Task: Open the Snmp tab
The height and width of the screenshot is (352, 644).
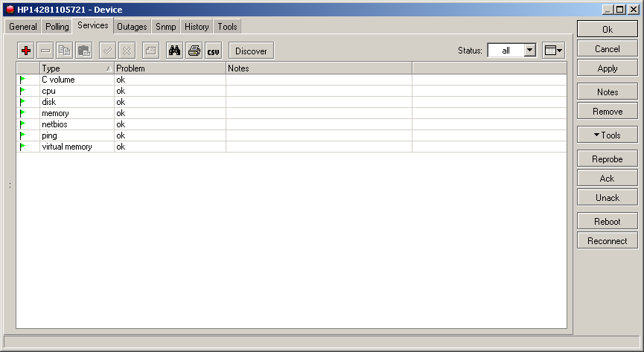Action: click(165, 27)
